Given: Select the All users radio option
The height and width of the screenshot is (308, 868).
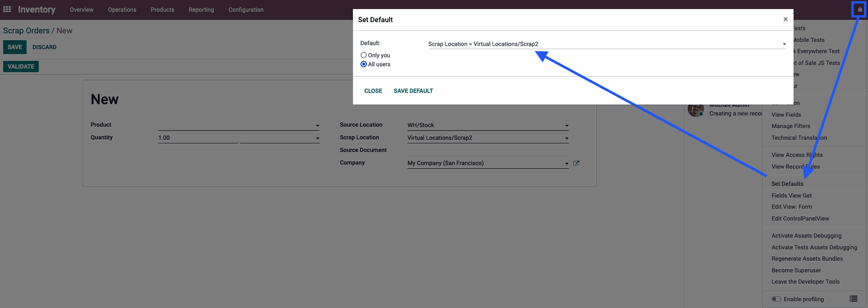Looking at the screenshot, I should (363, 64).
